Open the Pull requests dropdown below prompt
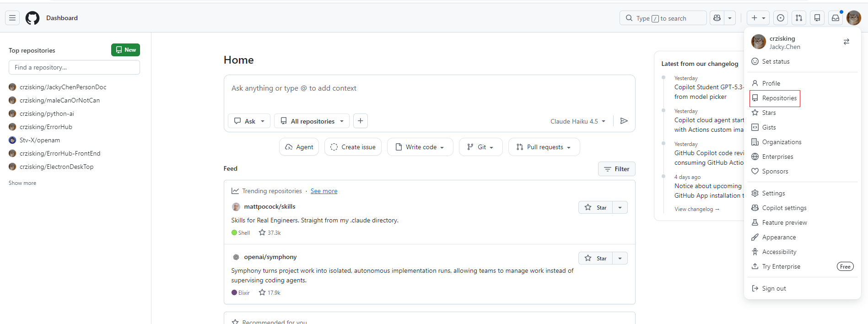The width and height of the screenshot is (868, 324). (x=544, y=147)
